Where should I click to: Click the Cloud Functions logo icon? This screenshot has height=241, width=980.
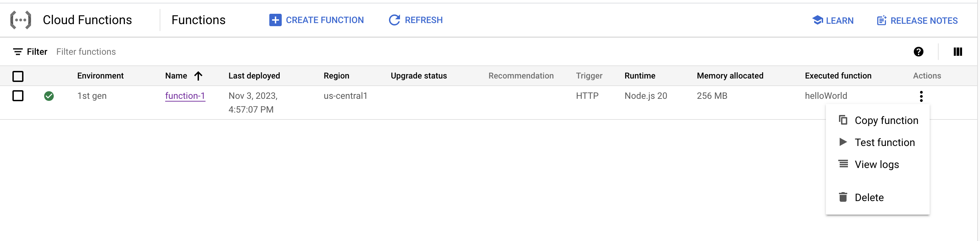(x=21, y=19)
